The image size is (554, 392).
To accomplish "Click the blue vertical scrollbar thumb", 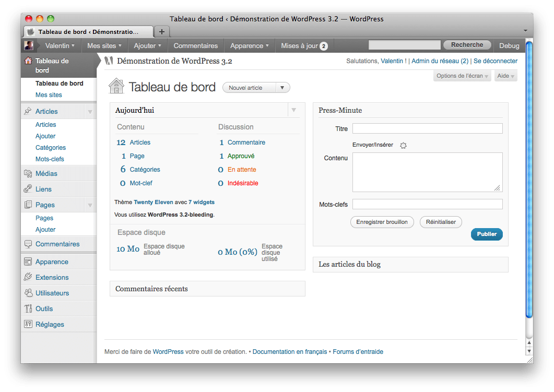I will [x=529, y=180].
